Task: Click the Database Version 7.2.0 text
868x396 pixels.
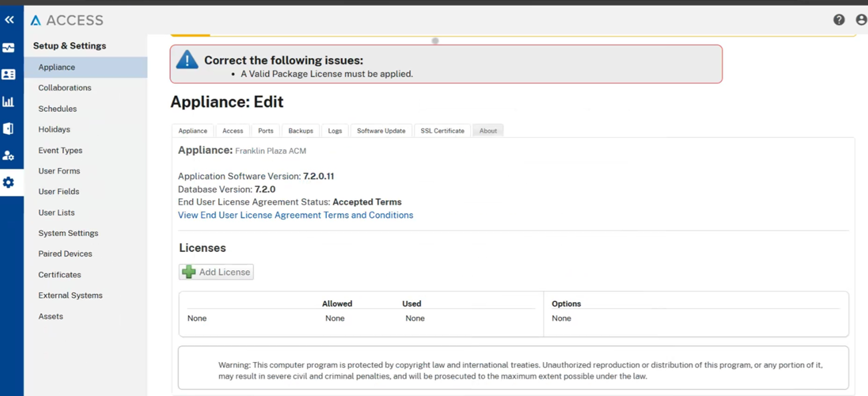Action: tap(227, 189)
